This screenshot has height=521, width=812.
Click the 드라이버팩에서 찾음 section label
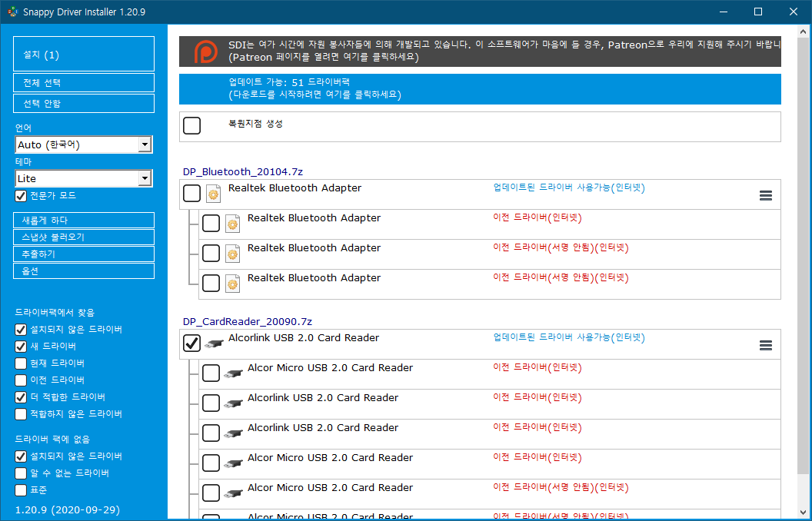(x=55, y=313)
